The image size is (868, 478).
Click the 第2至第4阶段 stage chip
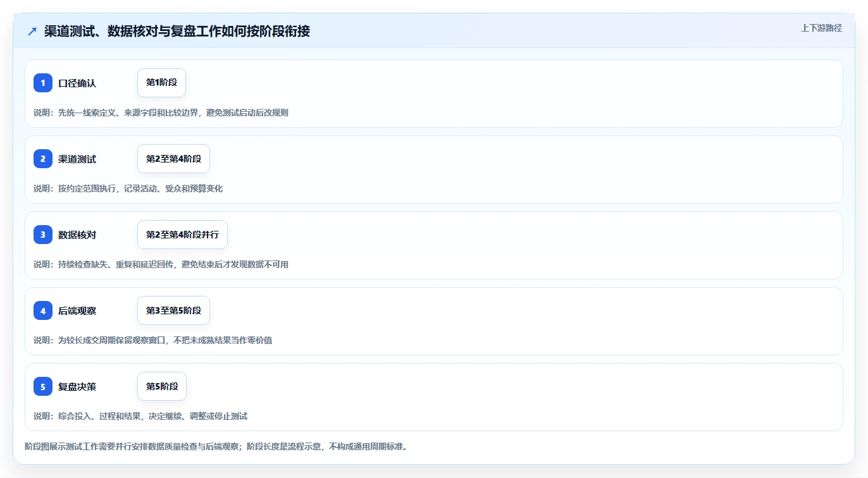[173, 159]
